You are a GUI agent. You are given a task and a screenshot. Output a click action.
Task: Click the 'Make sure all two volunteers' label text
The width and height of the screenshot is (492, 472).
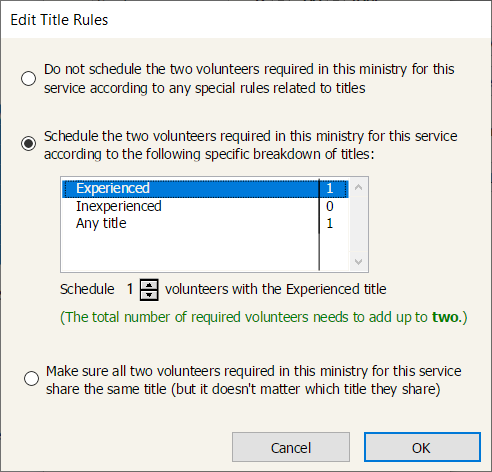click(253, 380)
